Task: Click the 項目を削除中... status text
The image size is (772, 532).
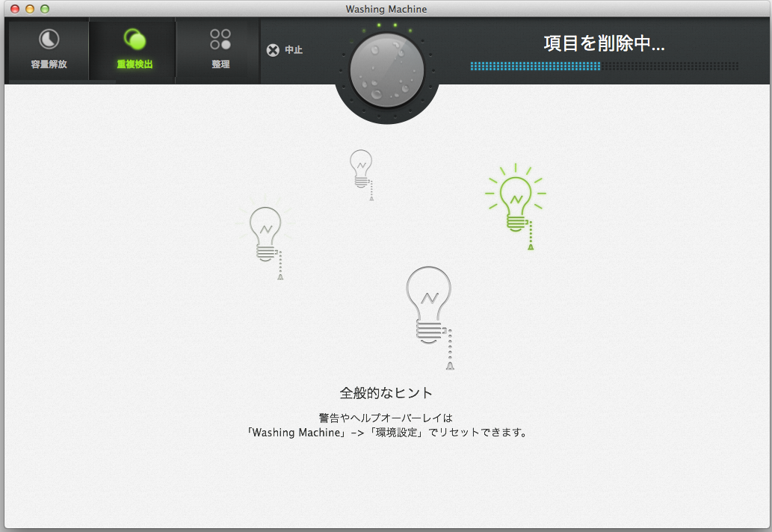Action: [x=604, y=43]
